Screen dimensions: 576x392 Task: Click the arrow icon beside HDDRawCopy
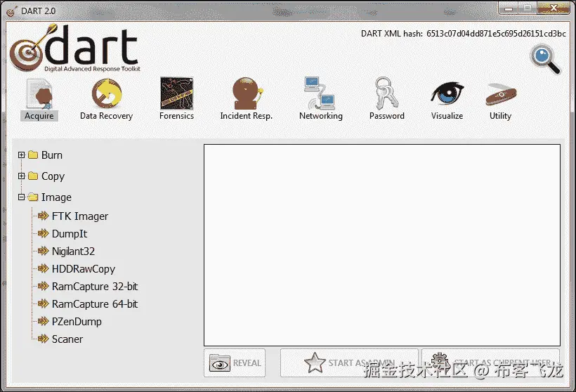44,268
